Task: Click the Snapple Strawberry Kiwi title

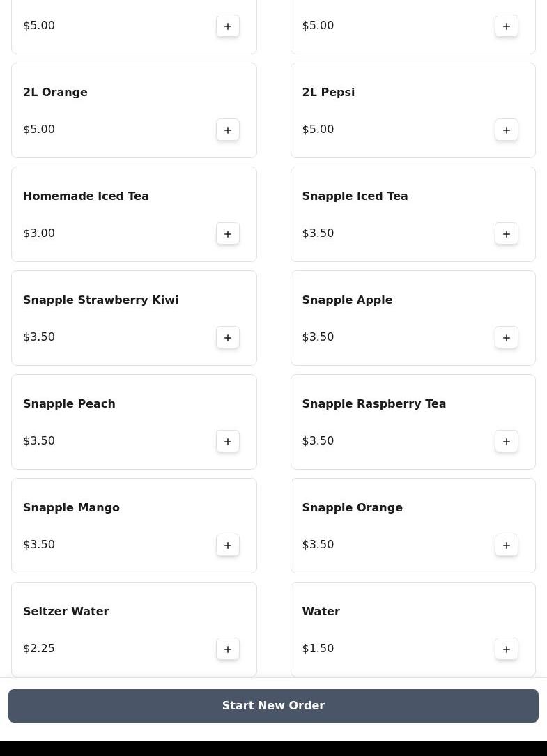Action: [x=100, y=300]
